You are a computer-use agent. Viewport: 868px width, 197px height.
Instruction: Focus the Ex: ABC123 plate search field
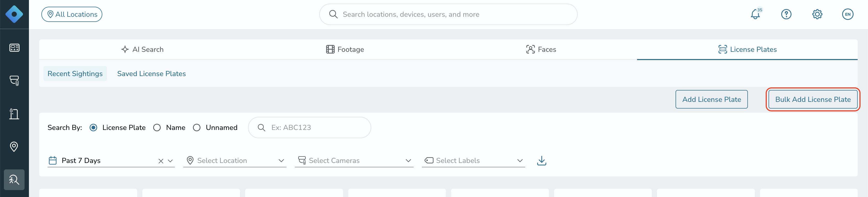[309, 127]
